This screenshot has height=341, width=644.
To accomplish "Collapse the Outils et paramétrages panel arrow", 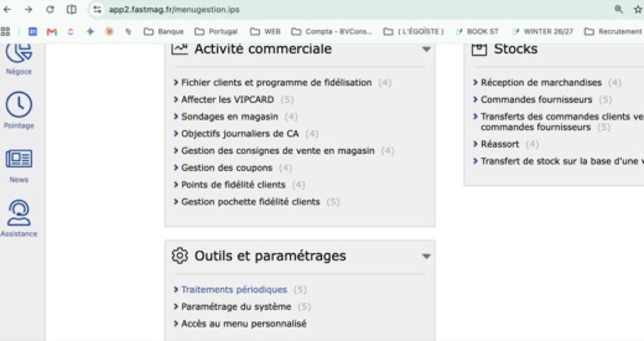I will pyautogui.click(x=426, y=256).
